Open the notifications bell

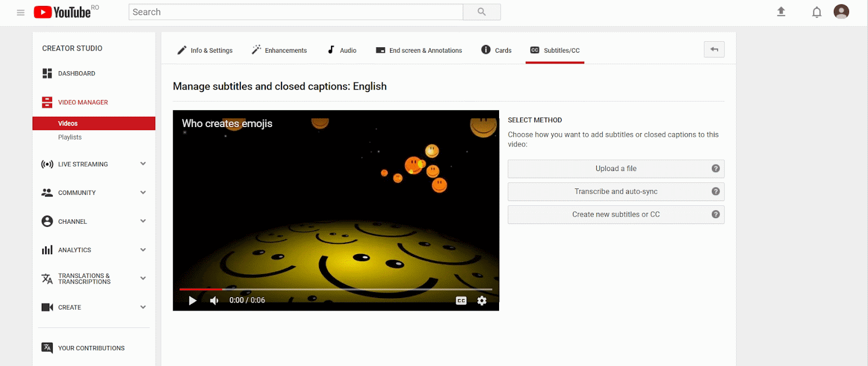point(816,12)
